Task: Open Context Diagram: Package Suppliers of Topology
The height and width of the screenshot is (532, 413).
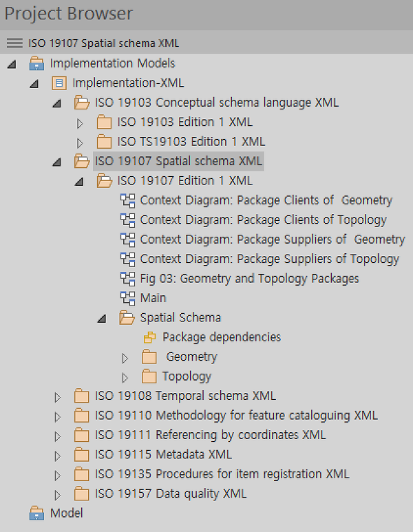Action: pos(269,259)
